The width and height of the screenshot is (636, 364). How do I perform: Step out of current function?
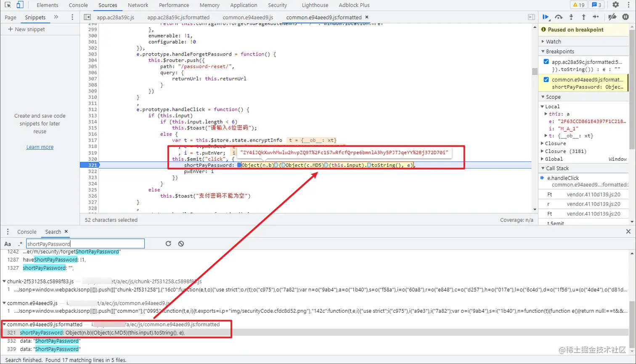583,17
